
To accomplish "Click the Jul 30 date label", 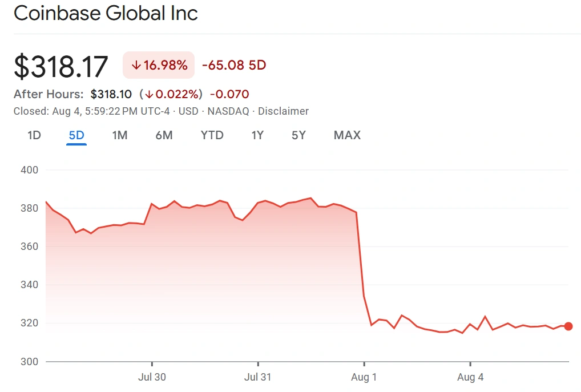I will click(x=152, y=377).
